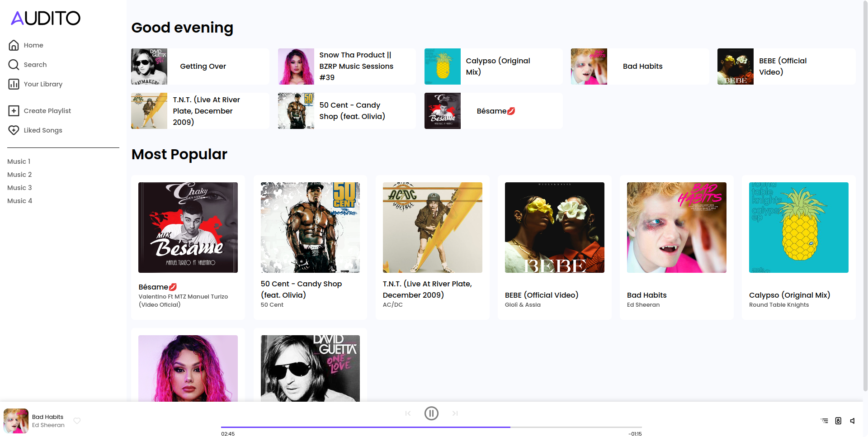The image size is (868, 437).
Task: Click the Create Playlist plus icon
Action: [14, 111]
